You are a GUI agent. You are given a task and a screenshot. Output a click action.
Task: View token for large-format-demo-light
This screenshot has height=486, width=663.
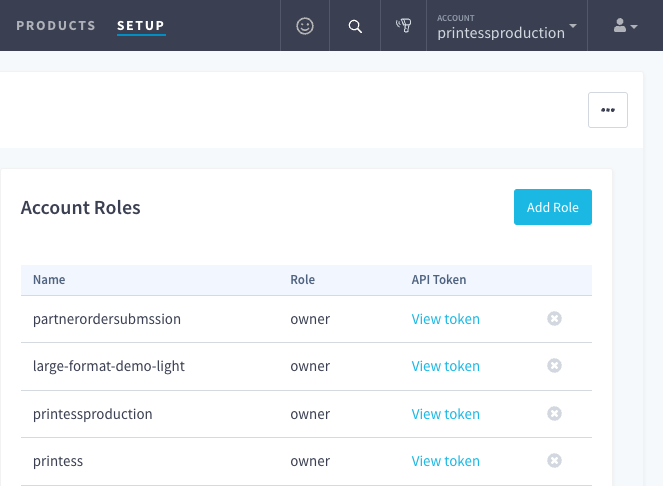pyautogui.click(x=445, y=366)
